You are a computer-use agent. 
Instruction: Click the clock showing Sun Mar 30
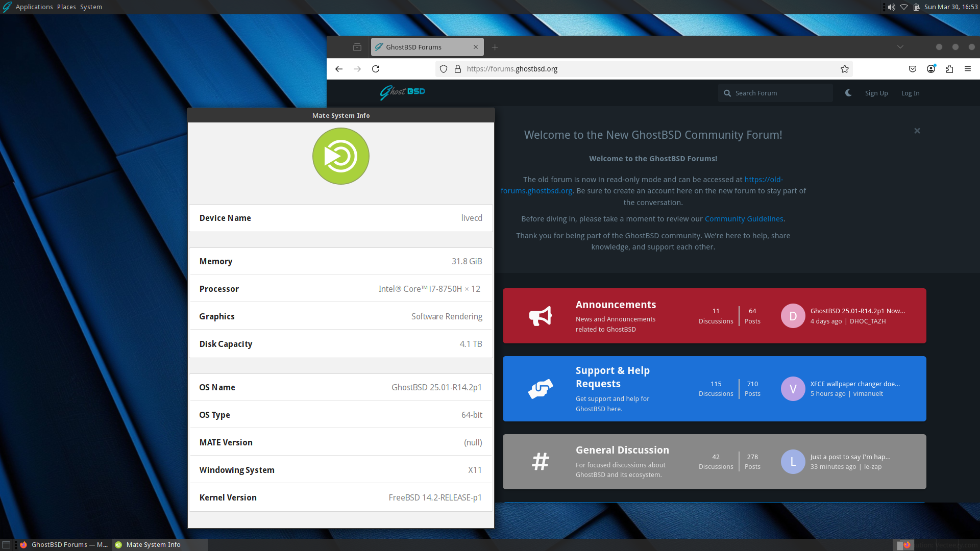click(951, 7)
